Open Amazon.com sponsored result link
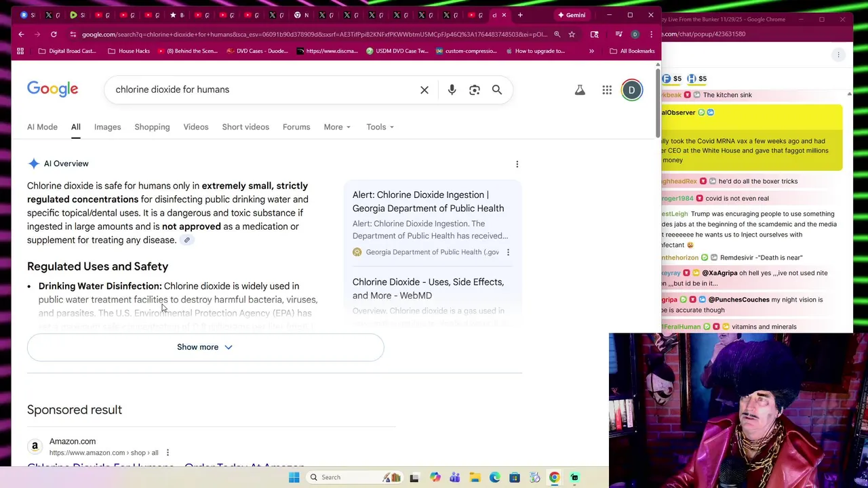The height and width of the screenshot is (488, 868). coord(165,467)
